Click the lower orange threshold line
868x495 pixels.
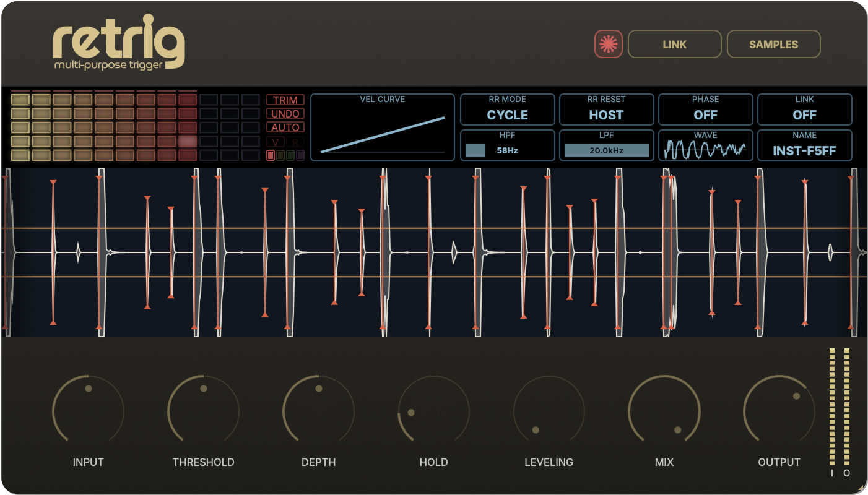point(433,277)
